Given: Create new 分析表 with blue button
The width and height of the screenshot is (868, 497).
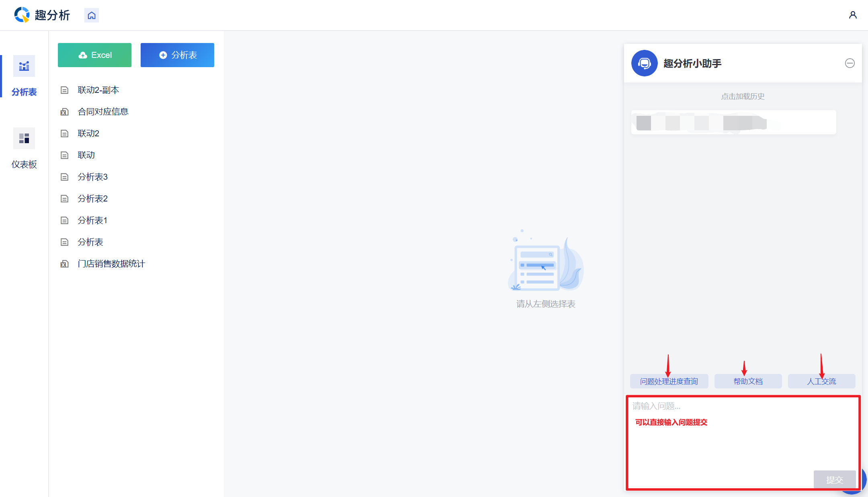Looking at the screenshot, I should [x=177, y=55].
